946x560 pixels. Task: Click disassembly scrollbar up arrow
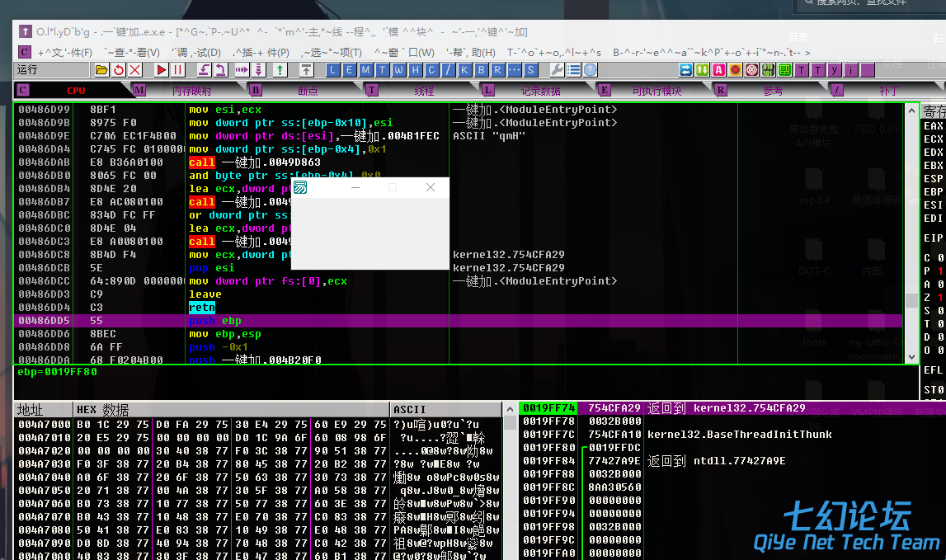[911, 111]
